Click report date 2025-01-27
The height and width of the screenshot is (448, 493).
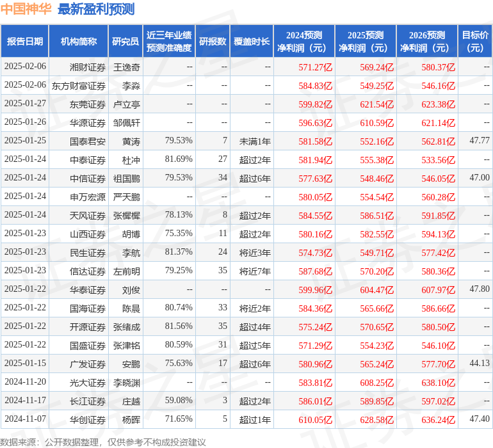tap(25, 103)
